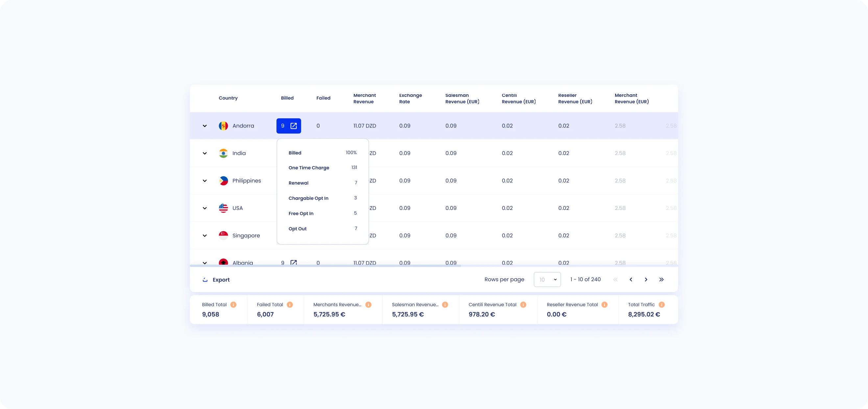This screenshot has width=868, height=409.
Task: Click Failed Total info icon
Action: pyautogui.click(x=290, y=305)
